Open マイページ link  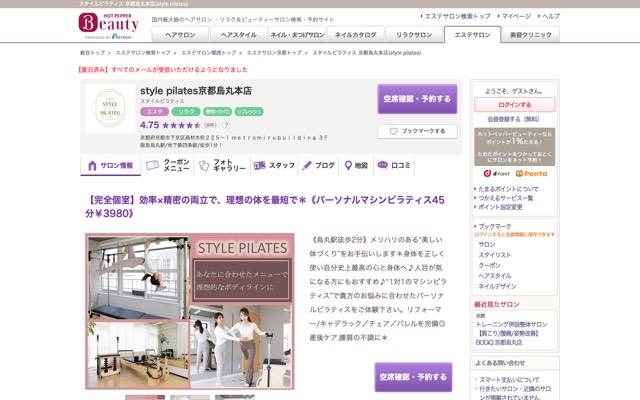(x=516, y=16)
